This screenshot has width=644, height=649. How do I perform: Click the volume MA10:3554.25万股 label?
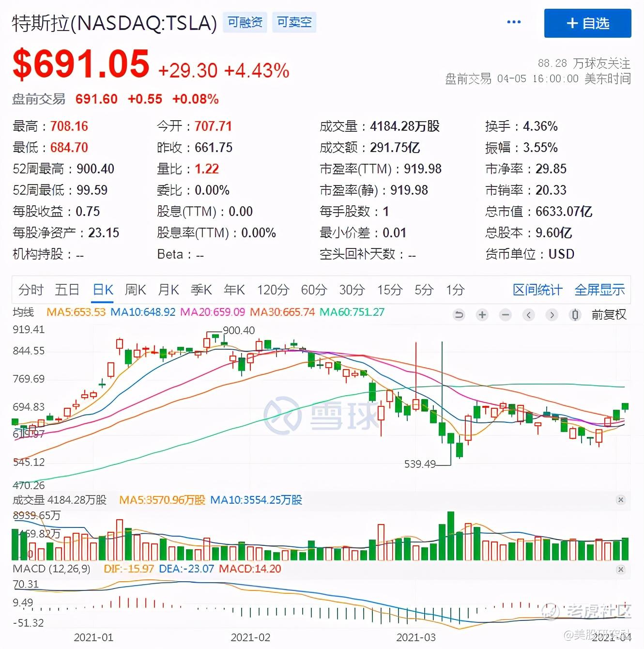256,500
